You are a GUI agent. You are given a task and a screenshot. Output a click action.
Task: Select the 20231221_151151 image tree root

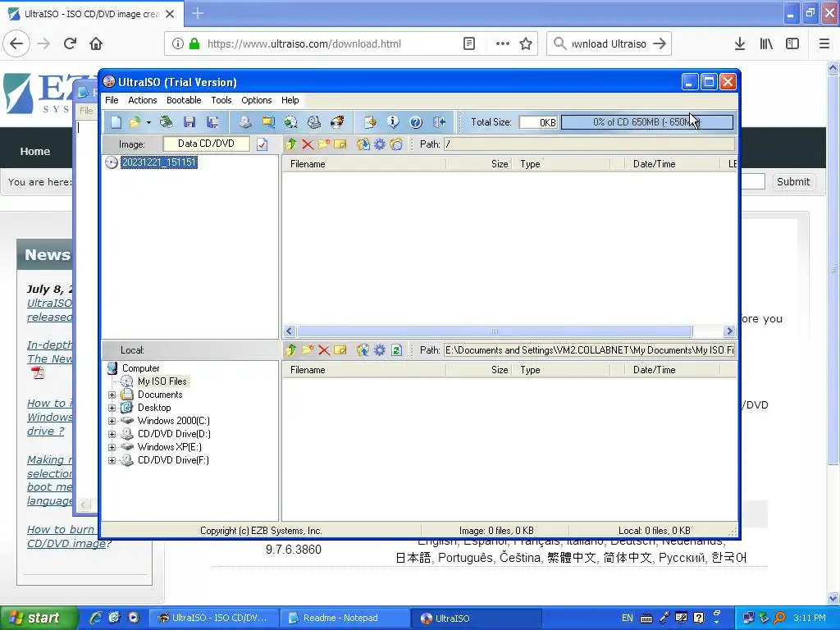point(159,162)
